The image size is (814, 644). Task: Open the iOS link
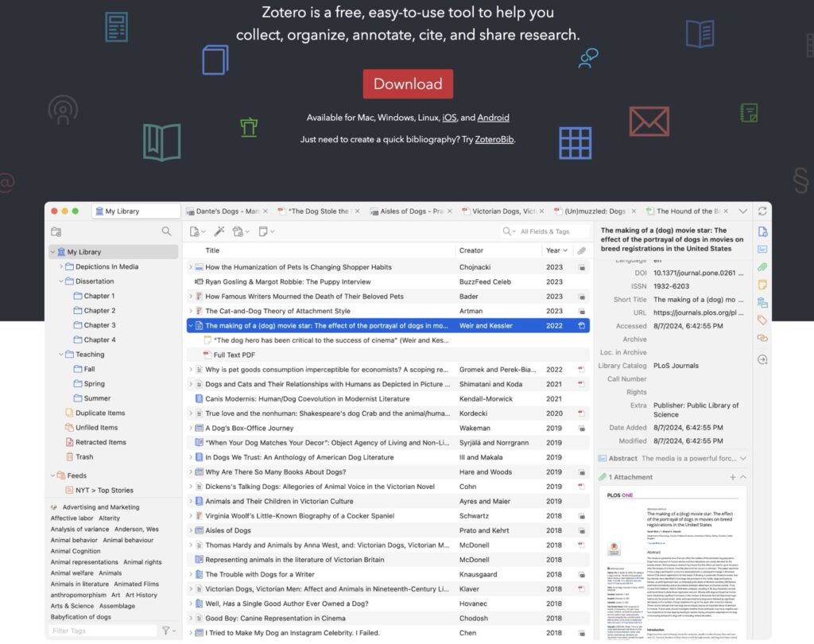[x=449, y=118]
